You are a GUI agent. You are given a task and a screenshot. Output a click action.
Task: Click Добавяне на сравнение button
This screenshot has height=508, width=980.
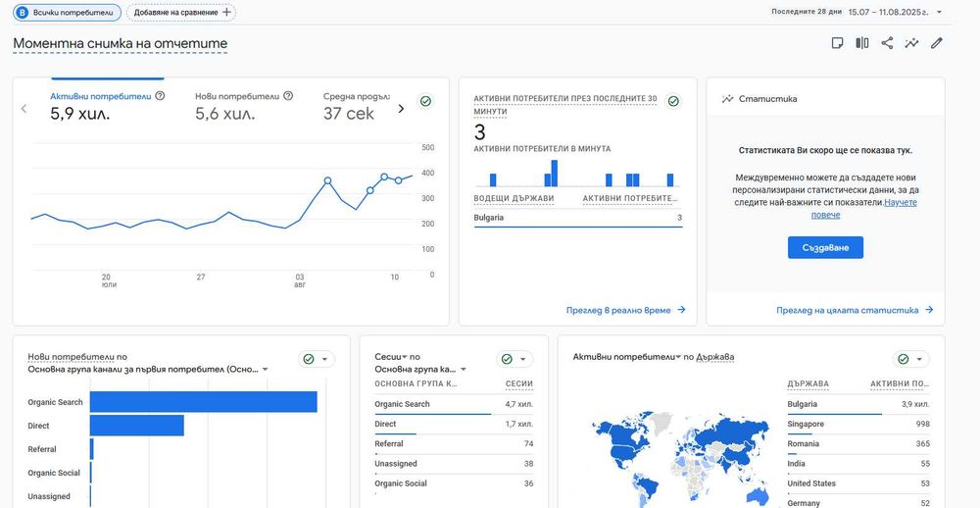click(x=181, y=12)
